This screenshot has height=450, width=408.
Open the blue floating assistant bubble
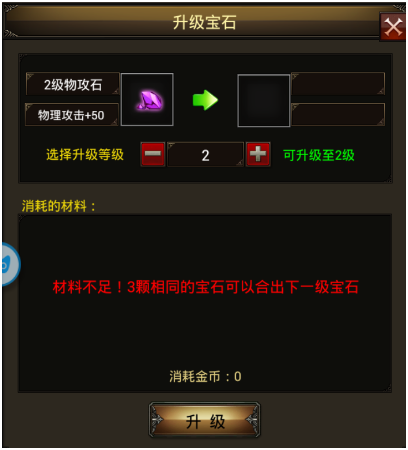(10, 264)
